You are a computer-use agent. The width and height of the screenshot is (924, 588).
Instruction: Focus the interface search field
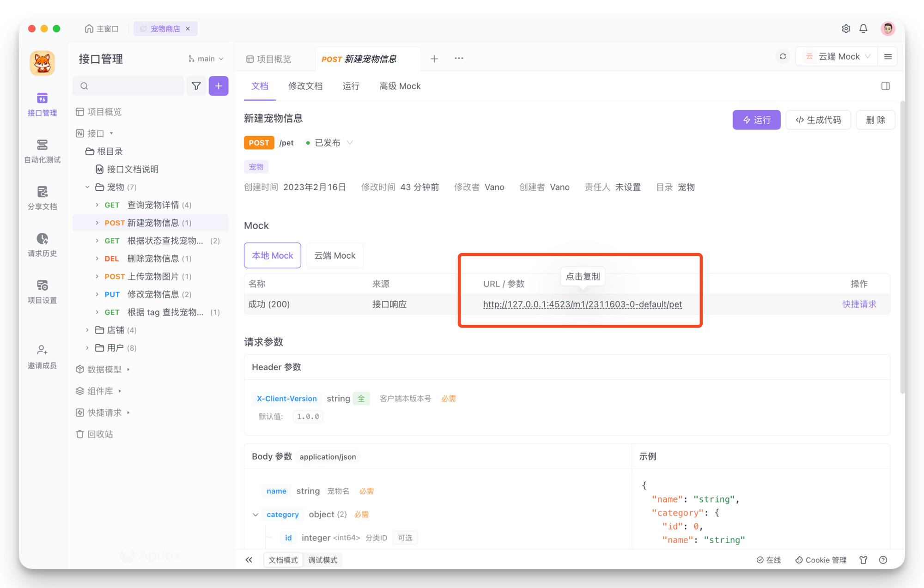128,86
